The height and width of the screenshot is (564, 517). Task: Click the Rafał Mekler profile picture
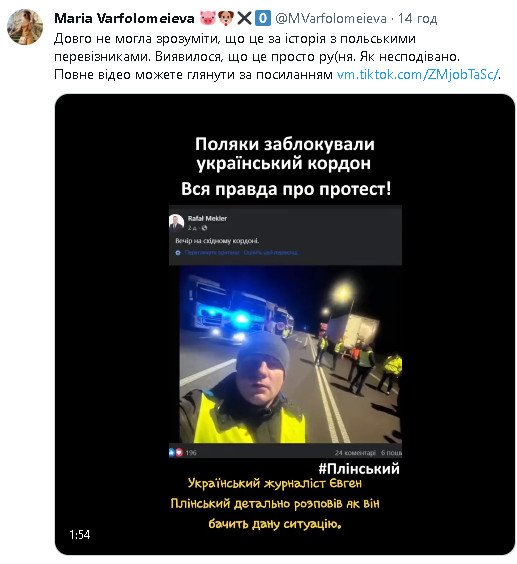[176, 222]
